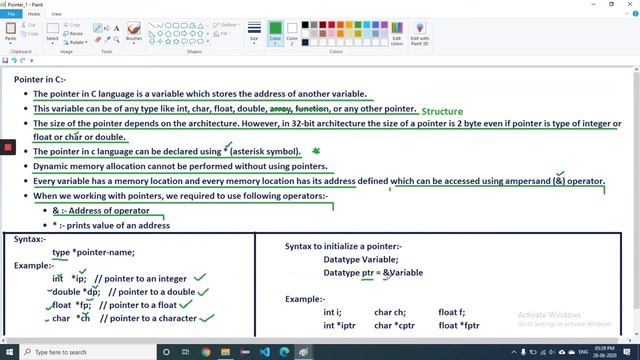640x360 pixels.
Task: Click the red recording stop button
Action: tap(8, 147)
